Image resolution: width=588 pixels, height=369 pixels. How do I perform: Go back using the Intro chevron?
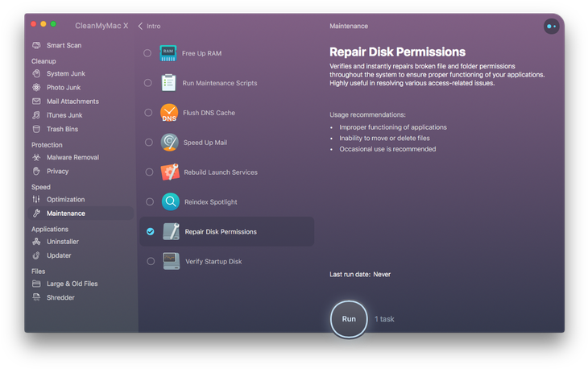pos(142,26)
